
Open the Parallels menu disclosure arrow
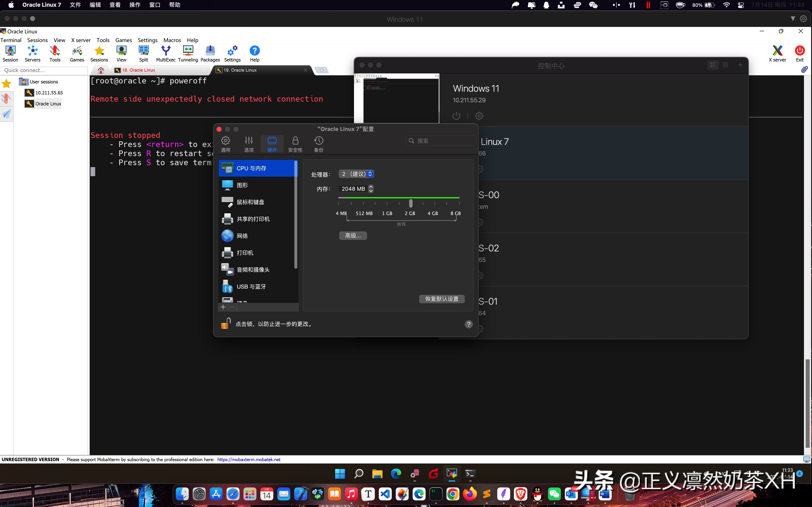(x=793, y=19)
